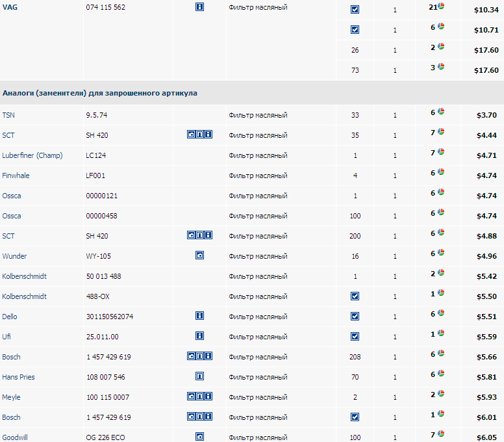
Task: Click 'Фильтр масляный' description in VAG row
Action: (x=258, y=7)
